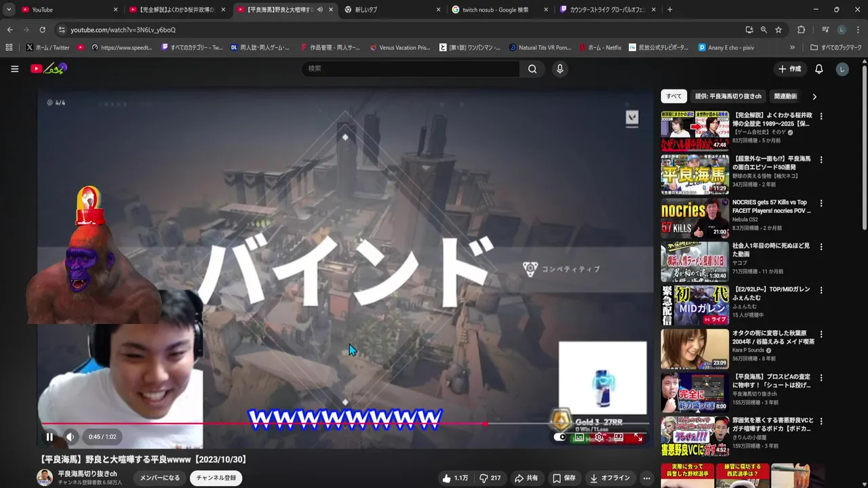Open the Chrome profile avatar
The image size is (868, 488).
842,30
